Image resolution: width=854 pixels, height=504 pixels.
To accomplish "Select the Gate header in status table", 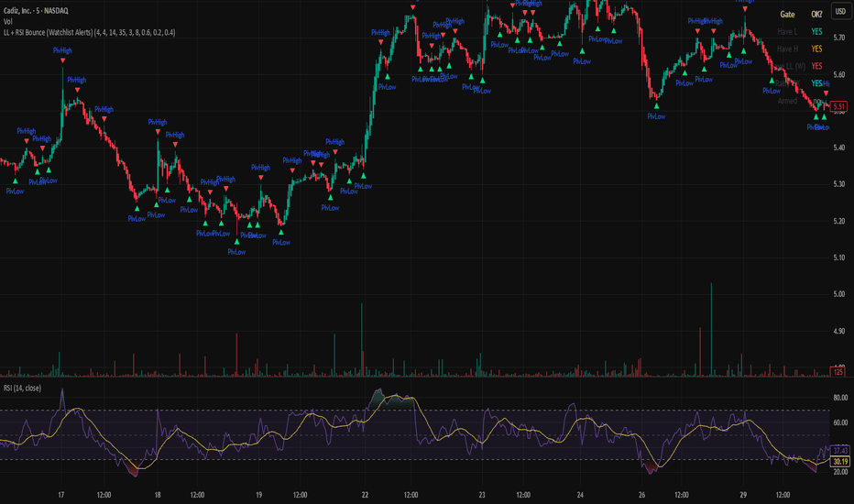I will (x=787, y=15).
